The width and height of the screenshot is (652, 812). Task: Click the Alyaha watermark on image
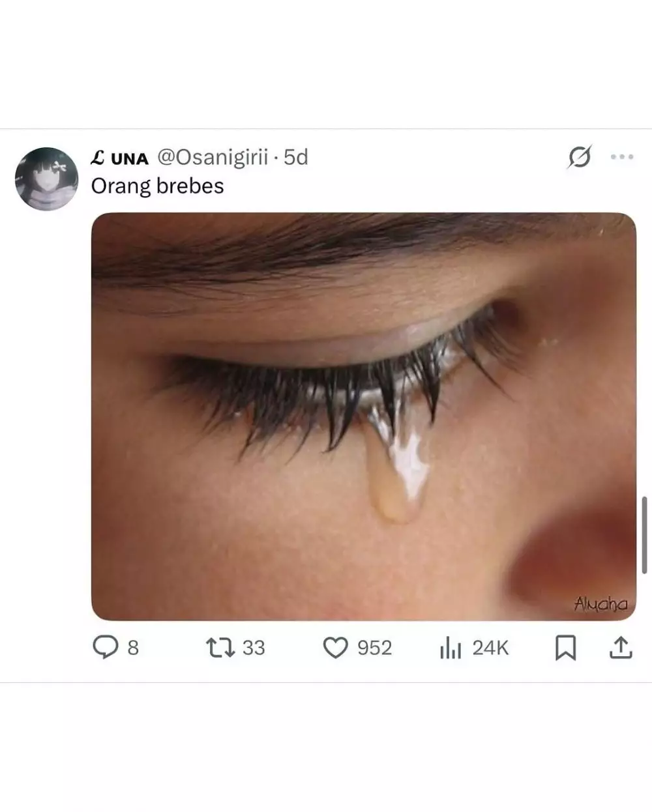coord(600,604)
